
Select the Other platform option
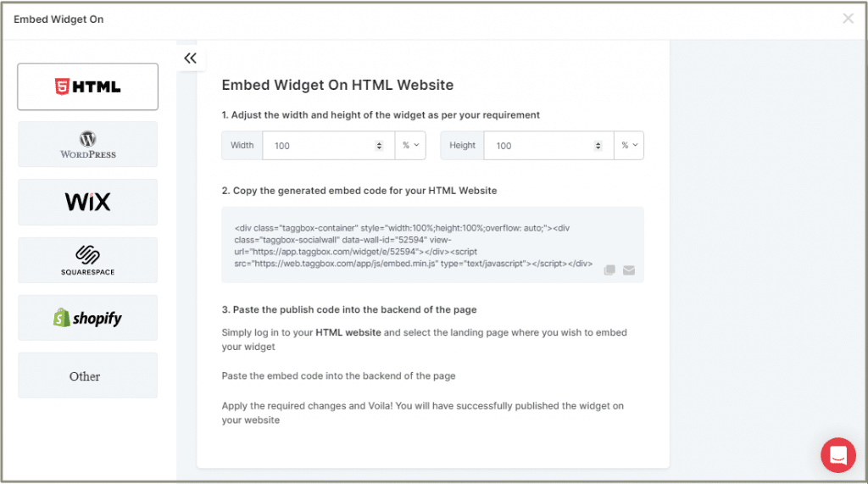tap(87, 376)
